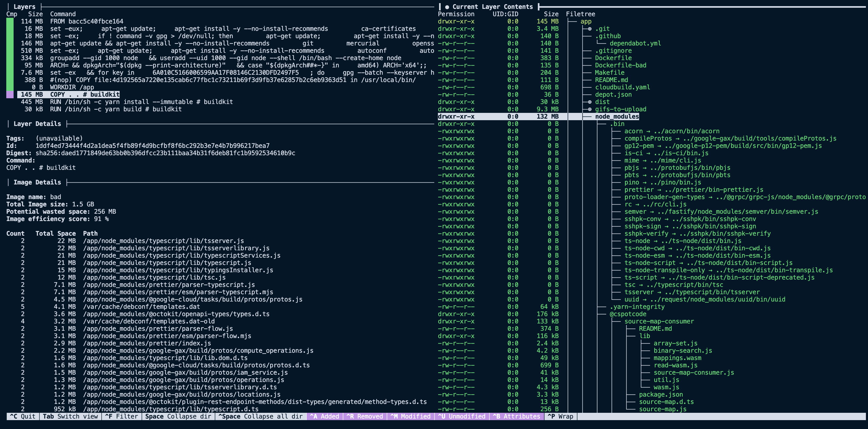Toggle Removed files visibility filter
The height and width of the screenshot is (429, 868).
click(x=364, y=416)
